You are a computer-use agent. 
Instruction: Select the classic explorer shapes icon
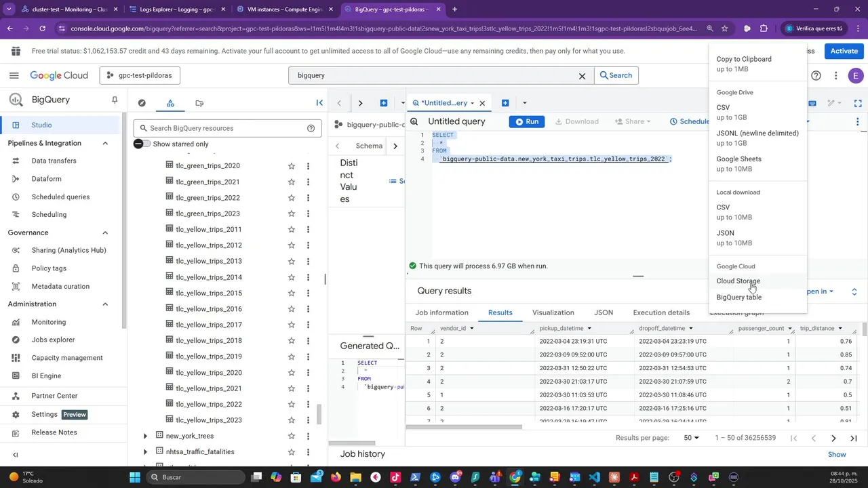[170, 103]
